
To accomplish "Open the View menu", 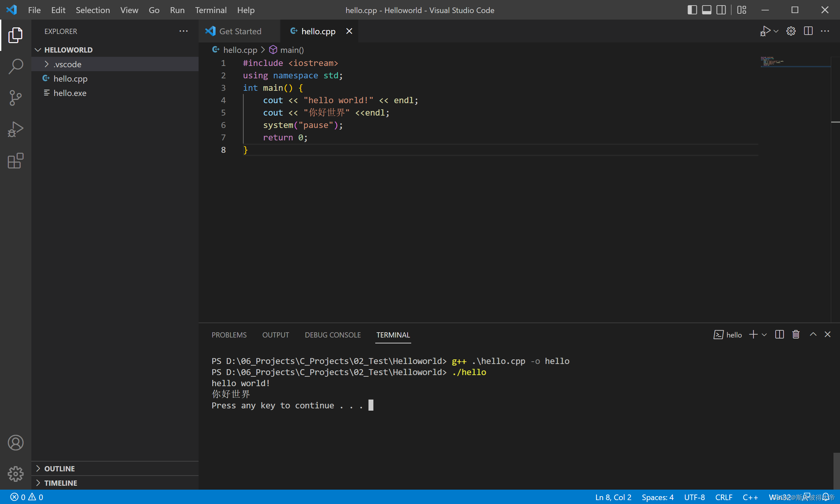I will point(129,10).
